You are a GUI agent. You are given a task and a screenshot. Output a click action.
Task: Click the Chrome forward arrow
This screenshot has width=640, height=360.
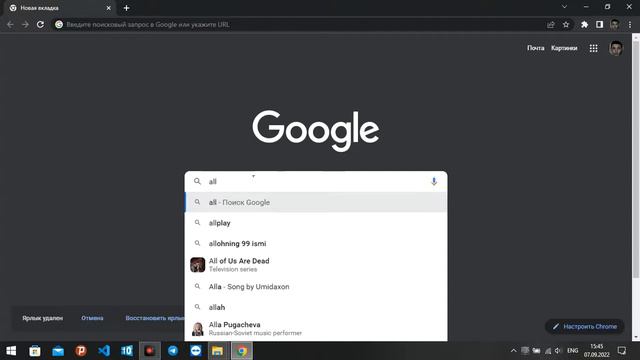tap(25, 24)
